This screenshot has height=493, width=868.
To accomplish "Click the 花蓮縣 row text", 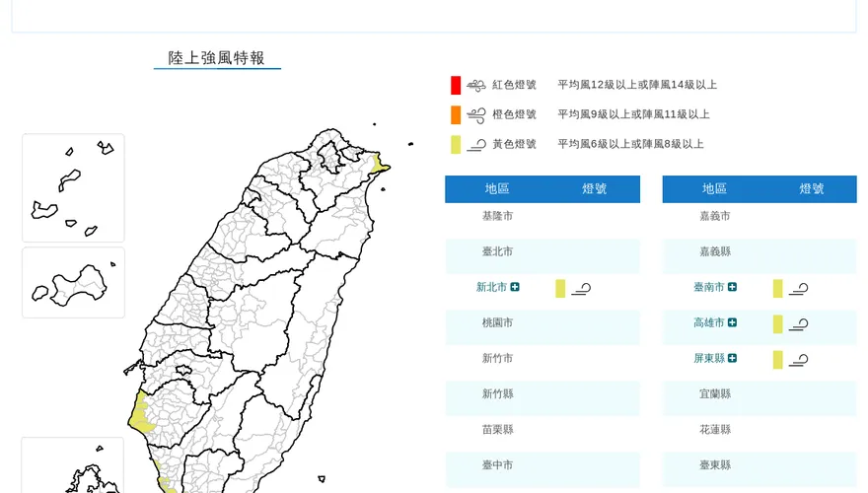I will (x=715, y=429).
